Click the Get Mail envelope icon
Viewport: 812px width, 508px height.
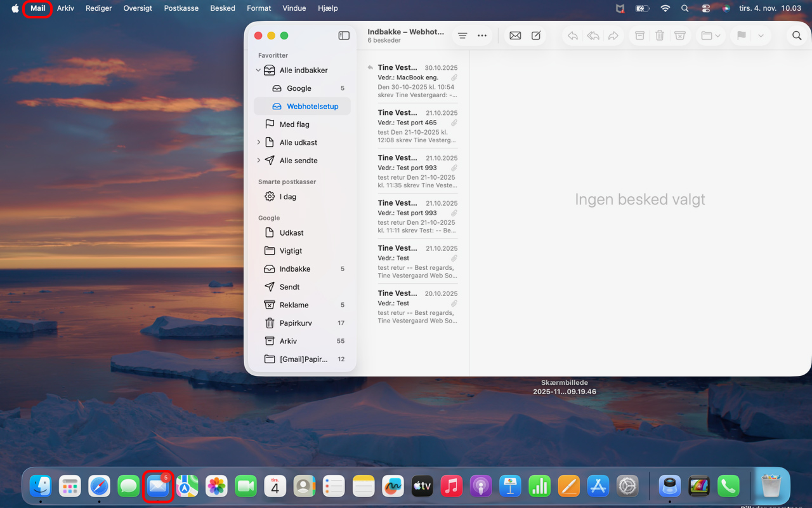pyautogui.click(x=515, y=36)
